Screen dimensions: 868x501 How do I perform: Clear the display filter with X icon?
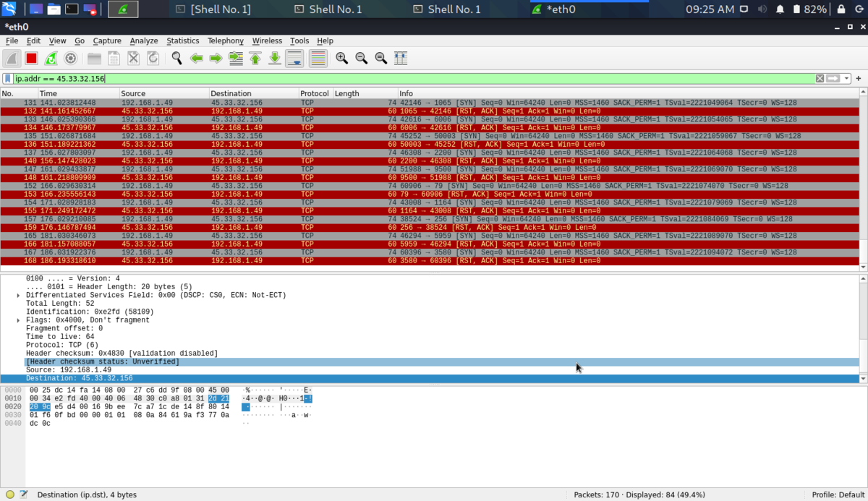(820, 78)
